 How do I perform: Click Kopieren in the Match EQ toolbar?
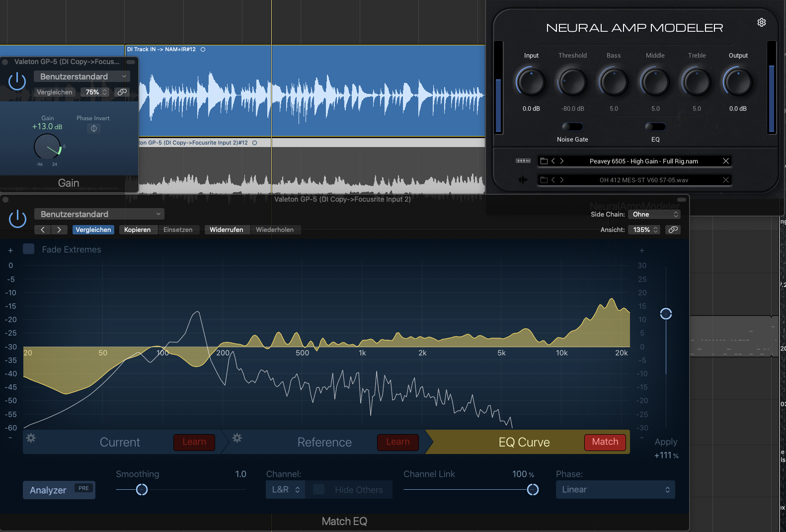[x=137, y=229]
